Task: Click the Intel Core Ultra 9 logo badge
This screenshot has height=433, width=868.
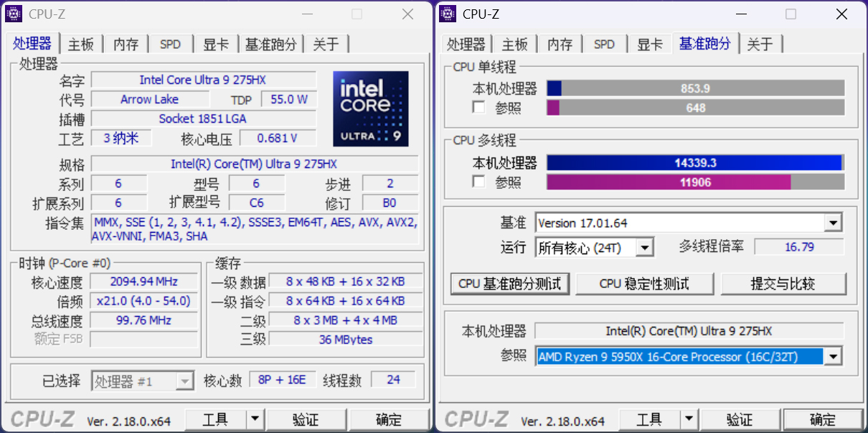Action: tap(370, 108)
